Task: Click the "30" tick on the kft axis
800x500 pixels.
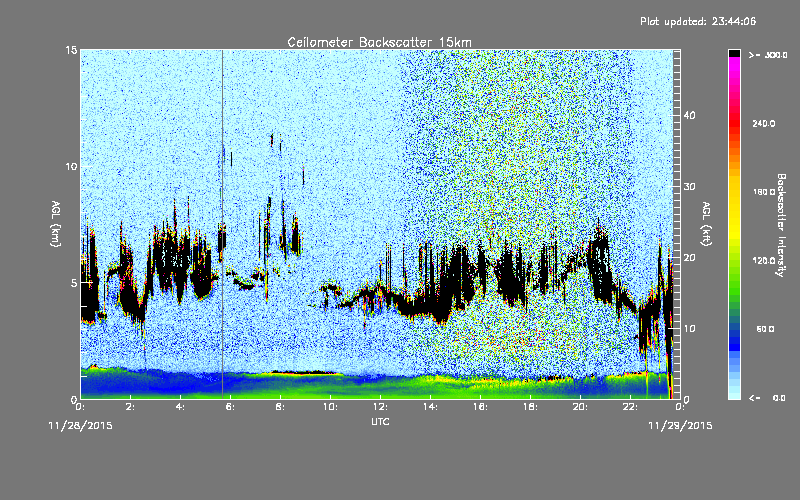Action: pos(689,186)
